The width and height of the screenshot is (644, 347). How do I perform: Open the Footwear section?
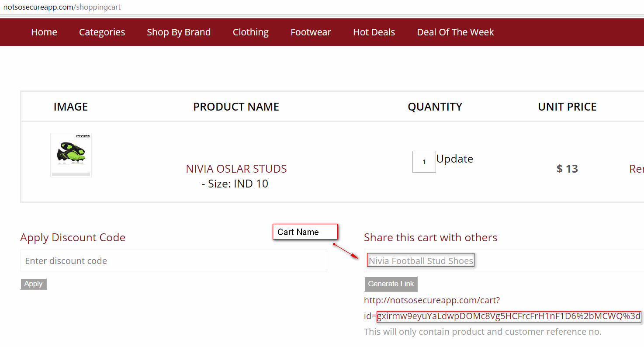[x=311, y=32]
